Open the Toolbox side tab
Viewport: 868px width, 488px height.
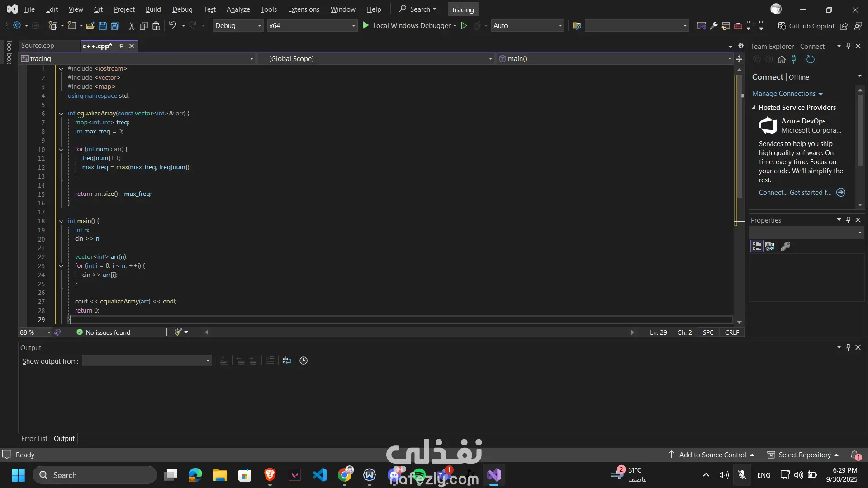point(9,52)
